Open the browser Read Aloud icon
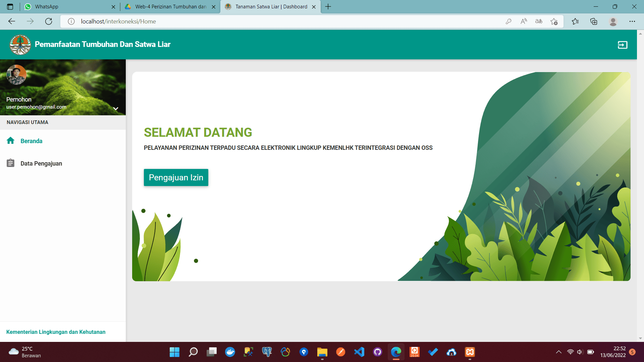The height and width of the screenshot is (362, 644). pos(524,21)
